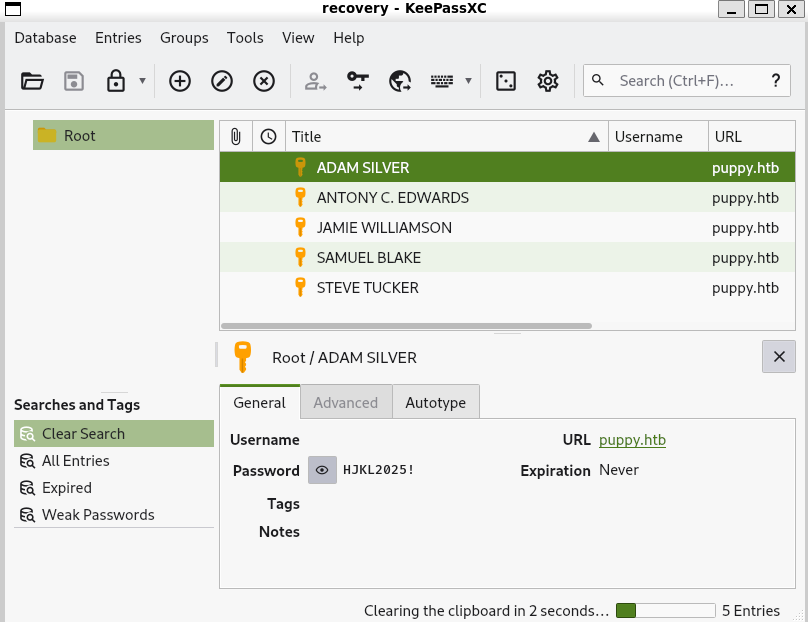Open the Database menu

[45, 38]
